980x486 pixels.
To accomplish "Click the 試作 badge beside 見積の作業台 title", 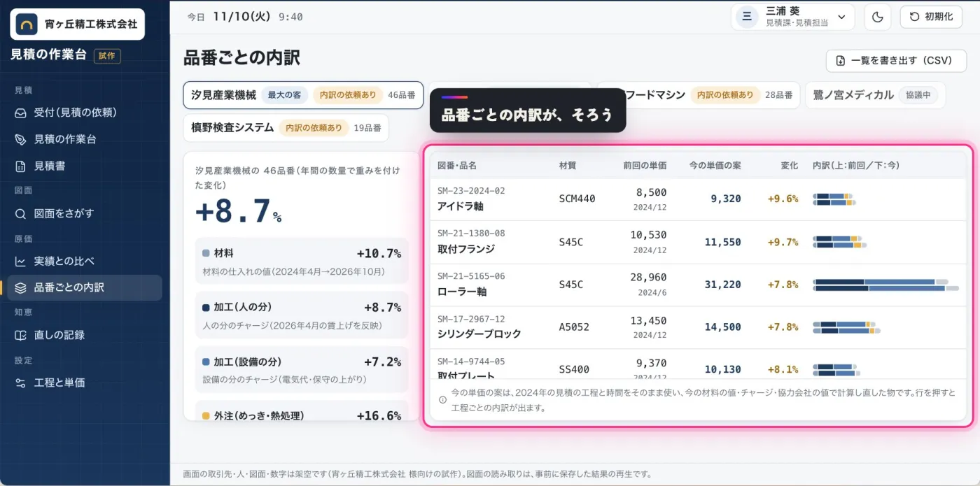I will click(107, 55).
